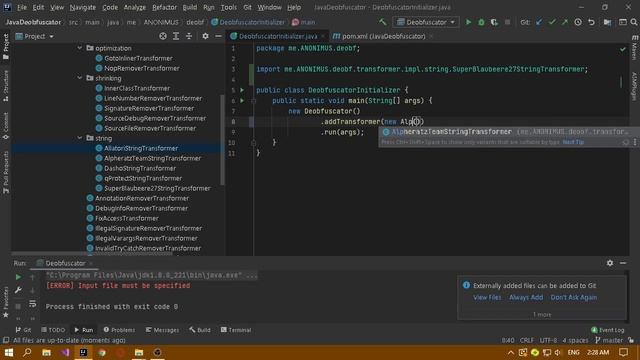Open Windows Start menu
This screenshot has width=640, height=360.
coord(9,352)
